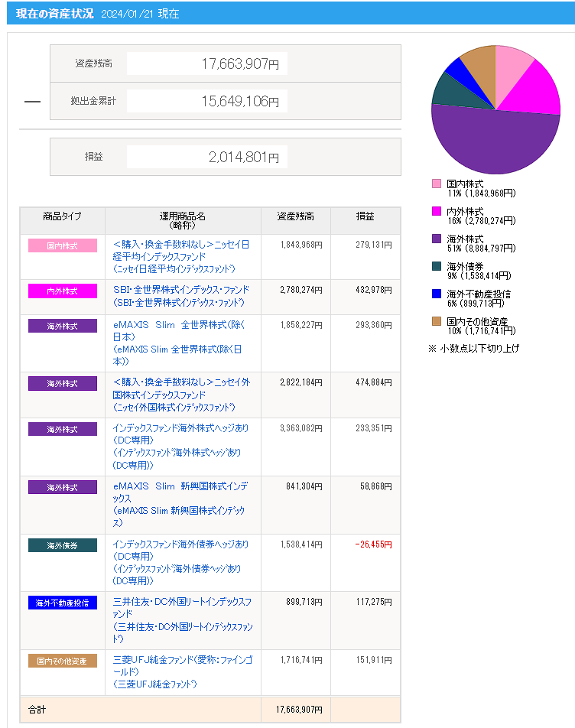
Task: Open the eMAXIS Slim 新興国株式インデックス link
Action: [181, 492]
